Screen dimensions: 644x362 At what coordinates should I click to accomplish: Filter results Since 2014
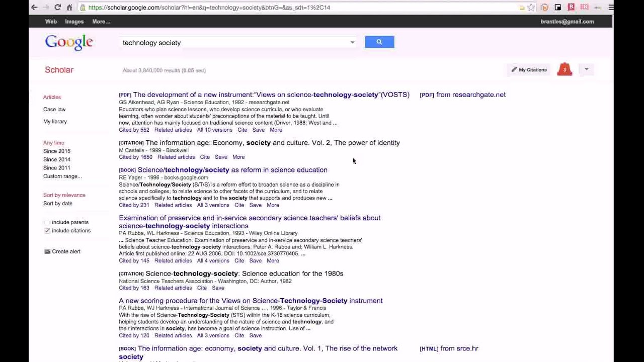point(57,159)
